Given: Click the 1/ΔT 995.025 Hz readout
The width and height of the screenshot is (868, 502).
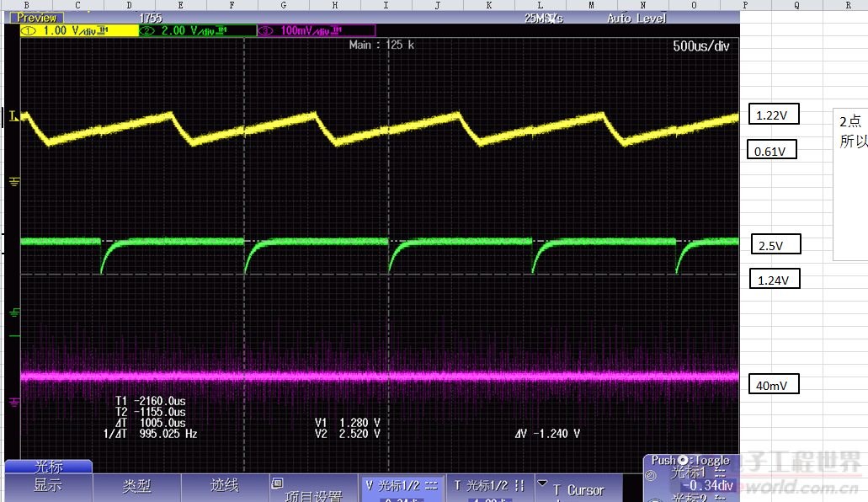Looking at the screenshot, I should tap(150, 434).
